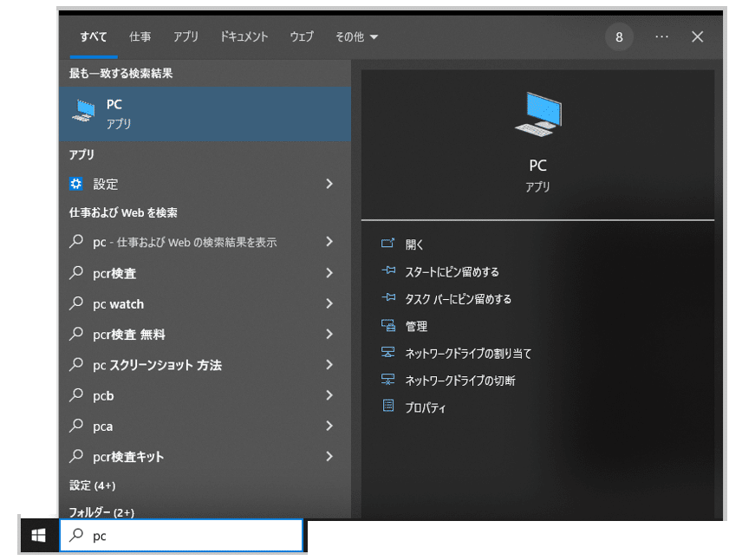This screenshot has height=560, width=742.
Task: Click the disconnect drive icon beside 切断
Action: (x=388, y=379)
